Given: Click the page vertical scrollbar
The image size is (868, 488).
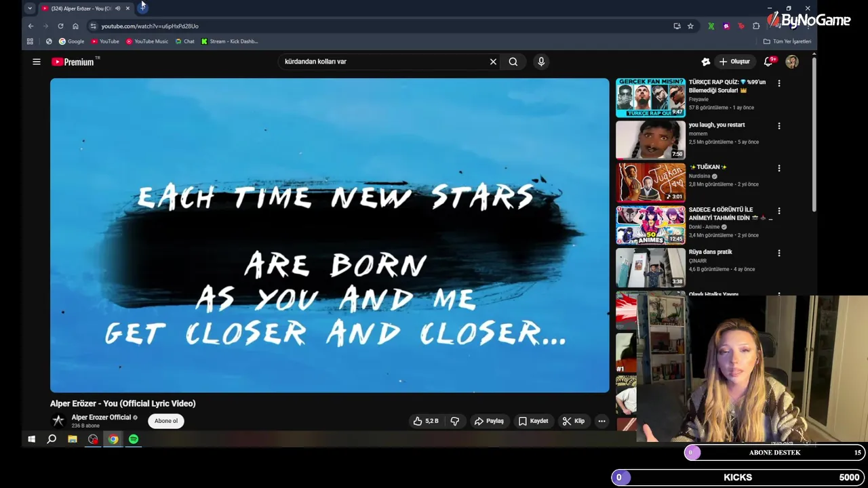Looking at the screenshot, I should pyautogui.click(x=814, y=136).
